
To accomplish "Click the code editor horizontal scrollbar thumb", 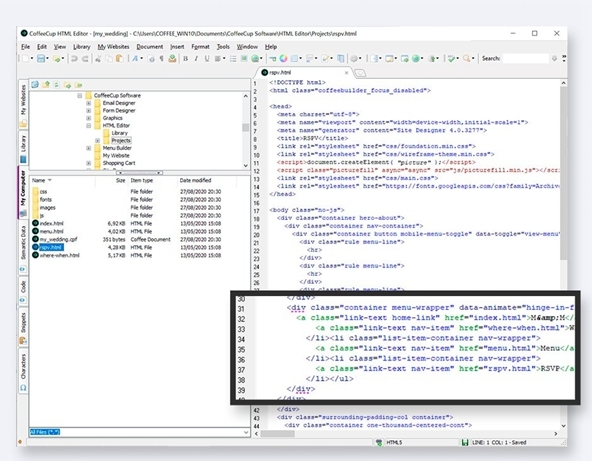I will [x=278, y=434].
